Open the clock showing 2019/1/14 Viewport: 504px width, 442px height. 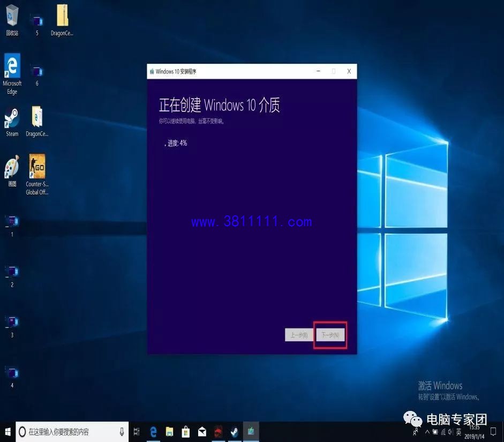(x=474, y=432)
